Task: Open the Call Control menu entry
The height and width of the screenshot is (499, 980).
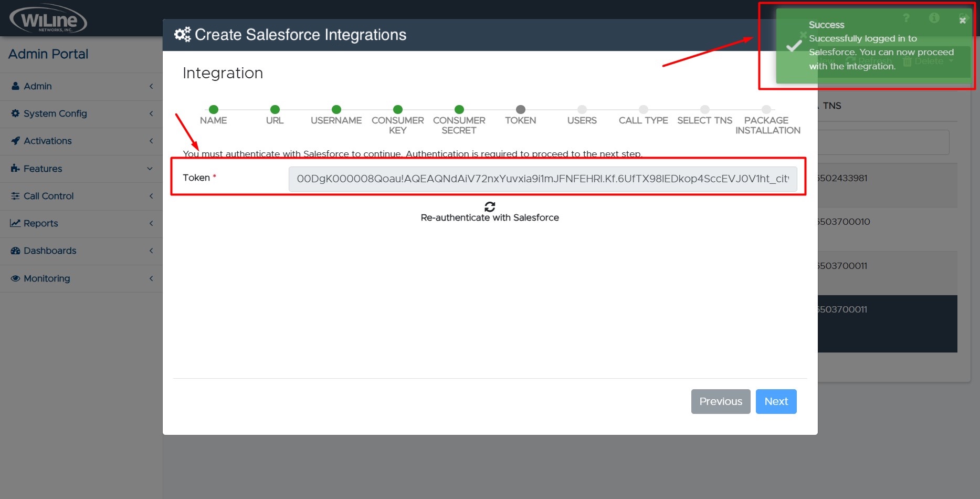Action: 48,196
